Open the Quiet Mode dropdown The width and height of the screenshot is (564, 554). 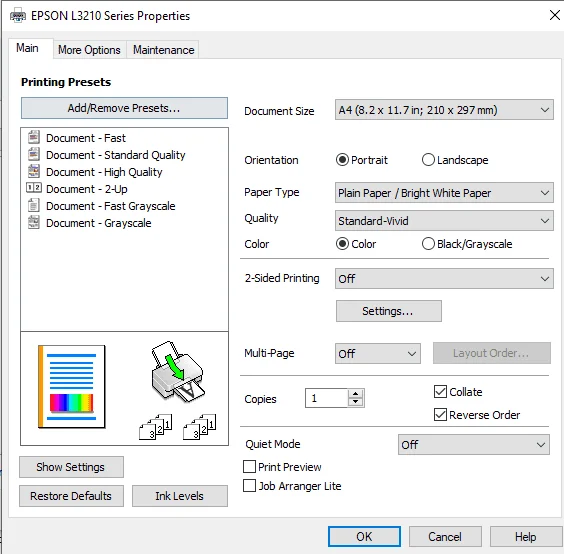tap(474, 445)
